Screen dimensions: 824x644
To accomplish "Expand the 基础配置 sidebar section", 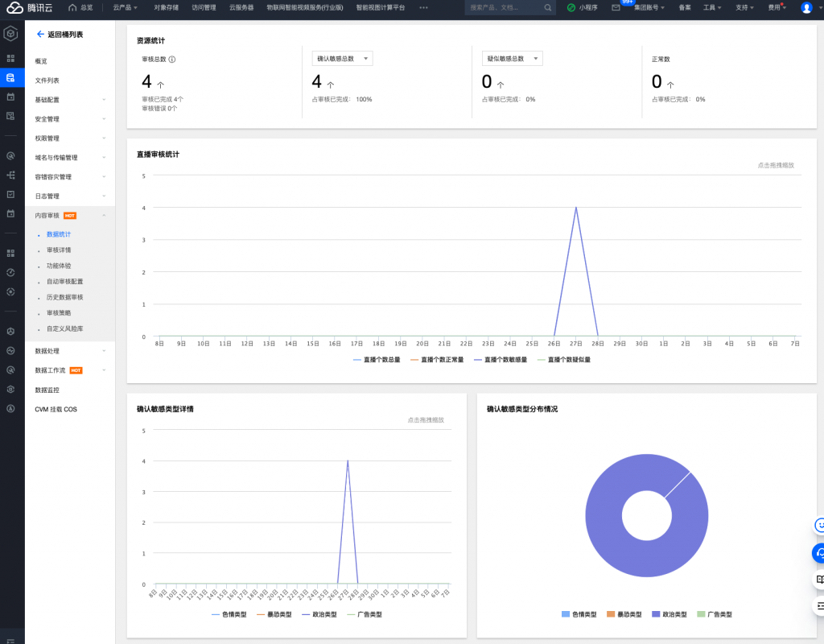I will (70, 100).
